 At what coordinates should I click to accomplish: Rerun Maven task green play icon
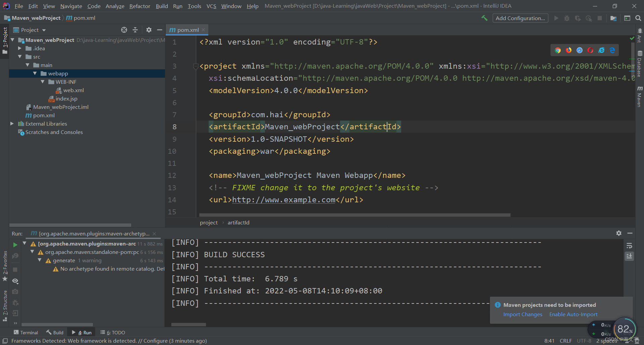pyautogui.click(x=15, y=245)
